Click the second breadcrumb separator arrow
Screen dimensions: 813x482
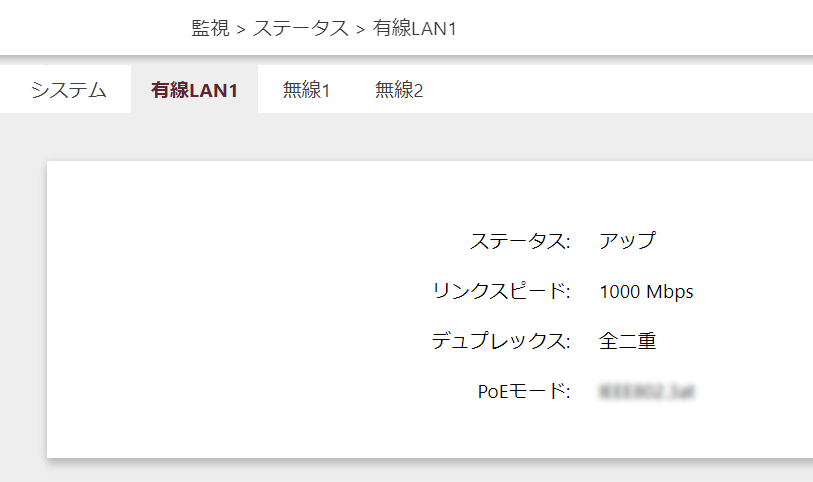pos(360,29)
